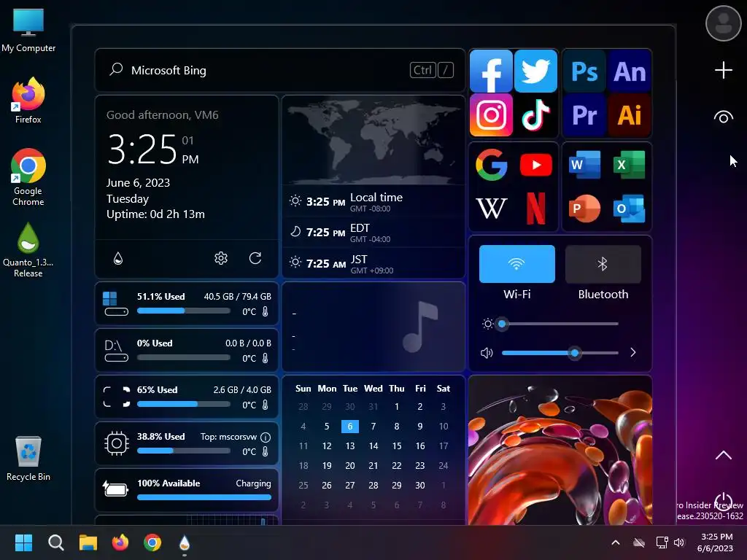Click the up chevron on right sidebar
Image resolution: width=747 pixels, height=560 pixels.
click(x=723, y=455)
